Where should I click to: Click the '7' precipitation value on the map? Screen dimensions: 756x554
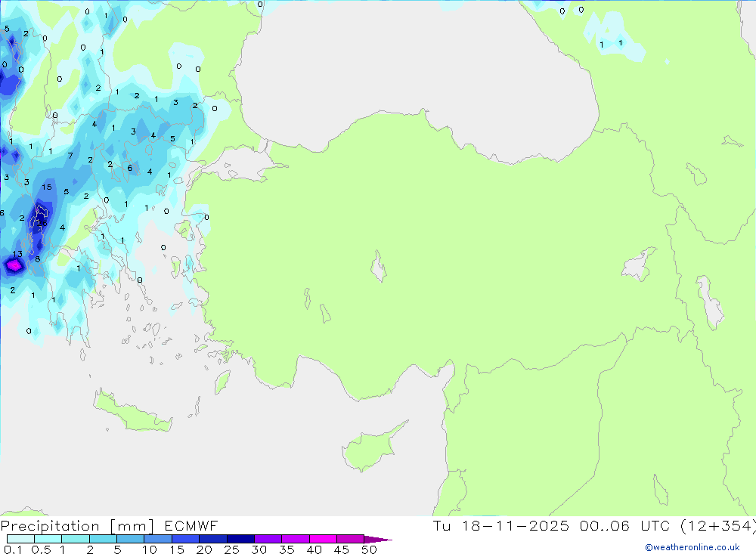pos(70,156)
